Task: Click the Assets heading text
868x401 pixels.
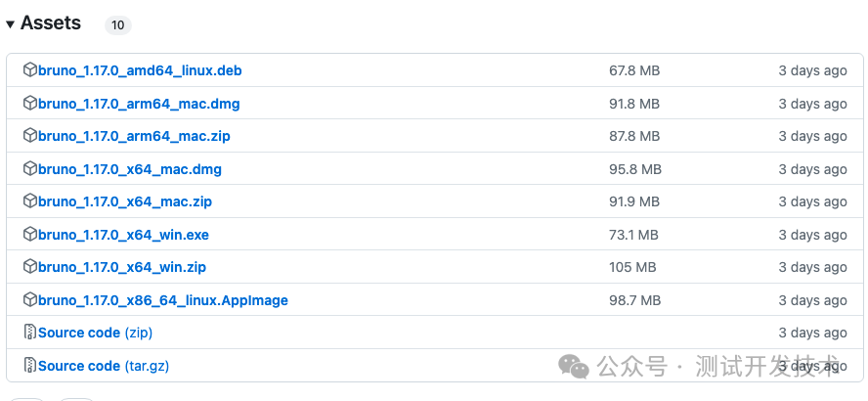Action: pos(51,23)
